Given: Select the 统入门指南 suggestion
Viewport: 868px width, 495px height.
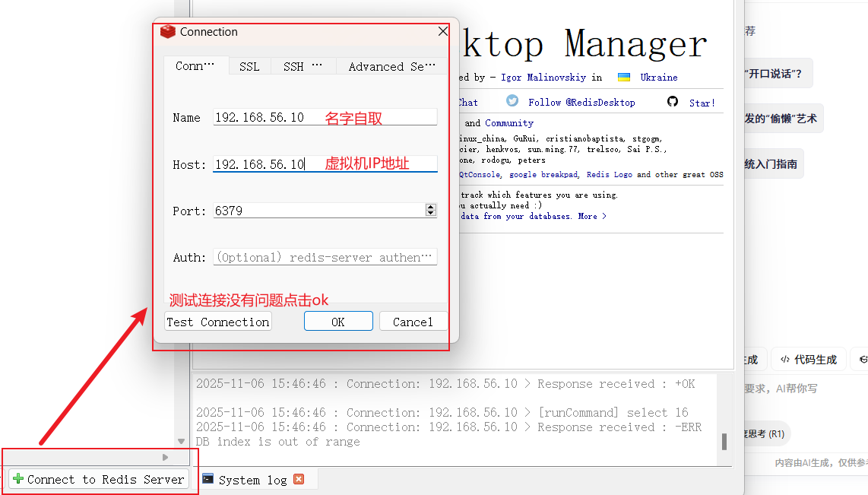Looking at the screenshot, I should 774,164.
